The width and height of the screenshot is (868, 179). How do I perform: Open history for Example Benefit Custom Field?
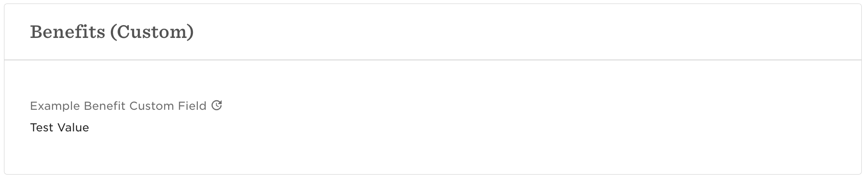(x=216, y=105)
